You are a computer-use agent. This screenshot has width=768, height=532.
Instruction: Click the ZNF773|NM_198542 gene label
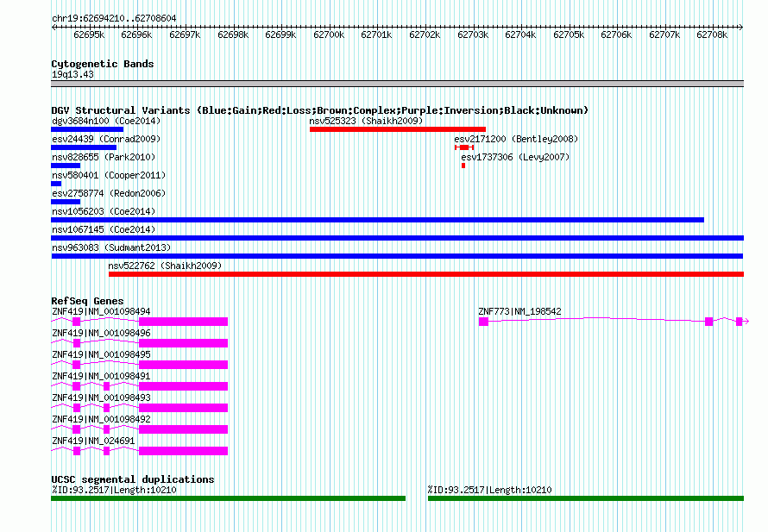519,311
